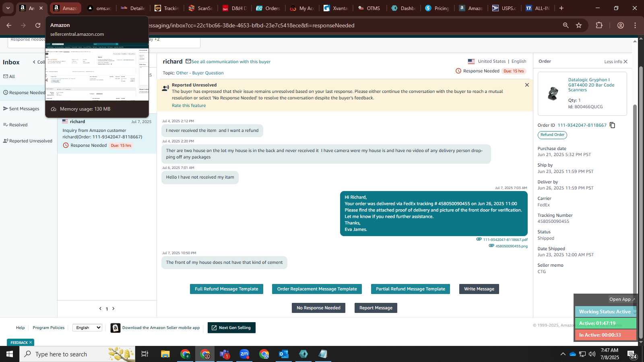The image size is (644, 362).
Task: Switch to the D&H tab
Action: pyautogui.click(x=235, y=8)
